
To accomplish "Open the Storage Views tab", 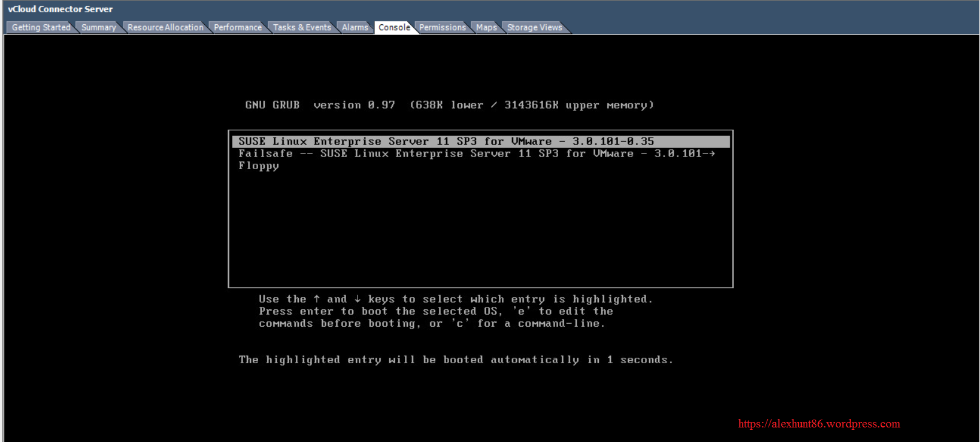I will (535, 27).
